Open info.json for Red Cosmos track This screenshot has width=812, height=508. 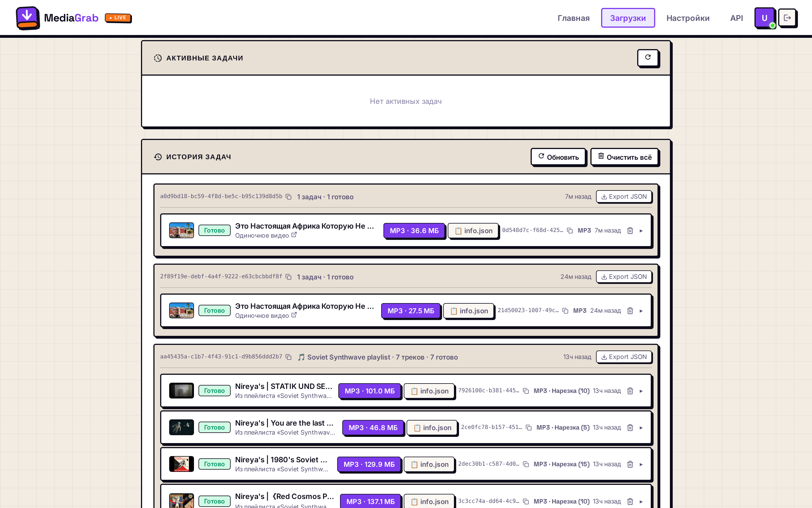point(429,502)
